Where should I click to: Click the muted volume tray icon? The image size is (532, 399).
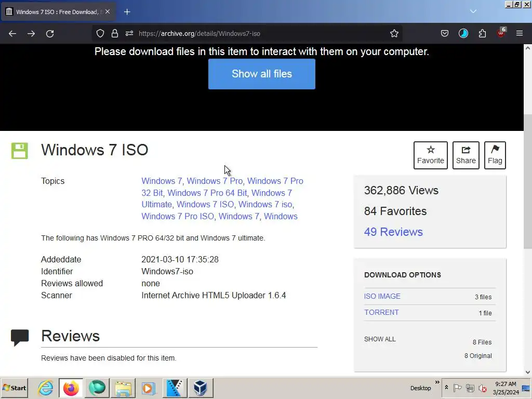pyautogui.click(x=482, y=388)
